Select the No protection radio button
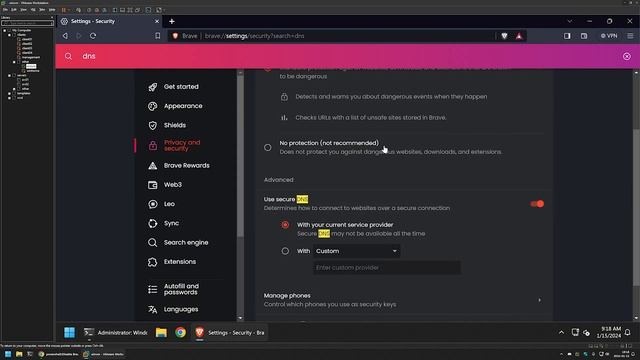640x360 pixels. tap(267, 147)
